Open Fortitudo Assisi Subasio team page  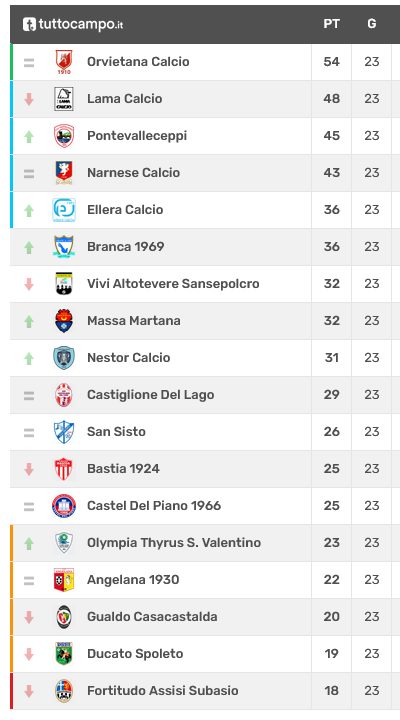tap(163, 691)
